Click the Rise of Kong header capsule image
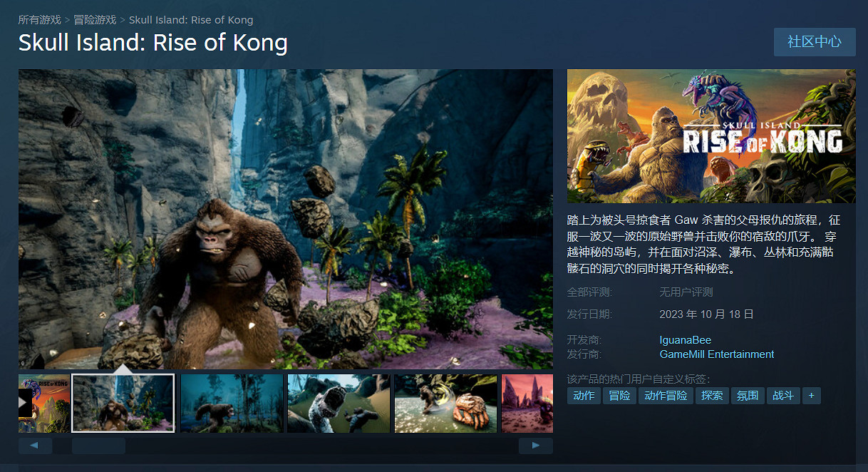 click(711, 136)
